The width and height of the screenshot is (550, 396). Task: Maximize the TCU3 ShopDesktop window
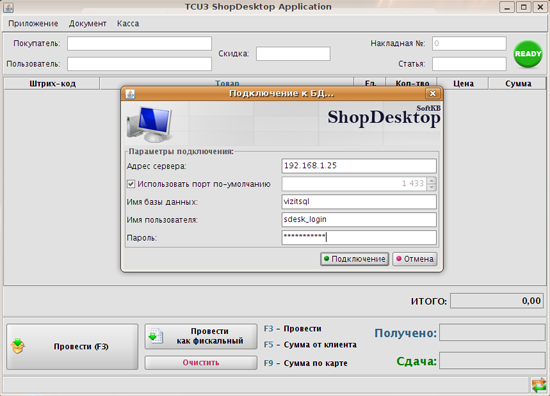[x=524, y=7]
